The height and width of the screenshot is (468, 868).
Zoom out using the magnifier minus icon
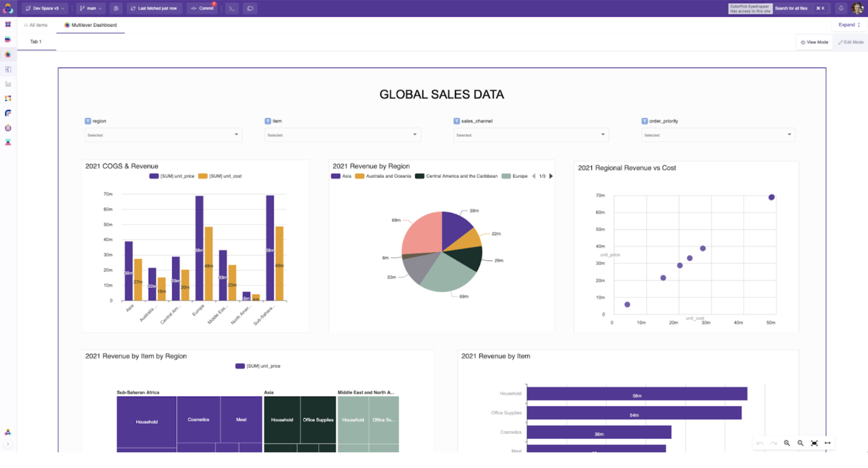tap(800, 443)
